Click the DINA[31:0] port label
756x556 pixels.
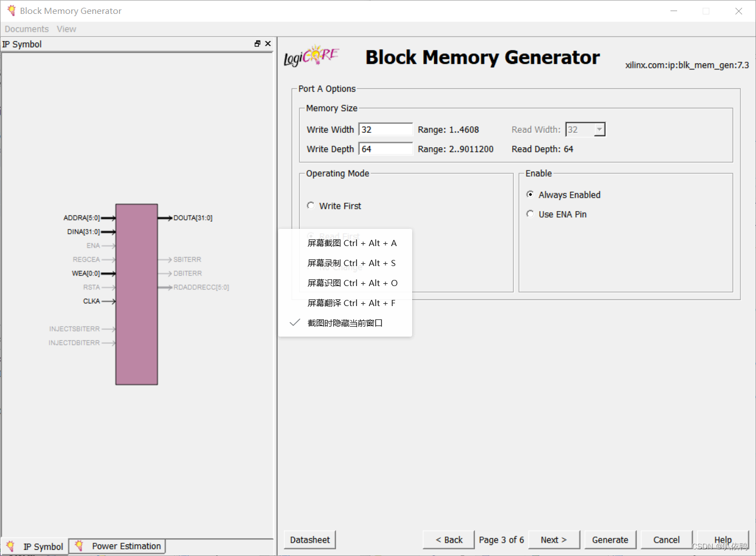tap(84, 232)
